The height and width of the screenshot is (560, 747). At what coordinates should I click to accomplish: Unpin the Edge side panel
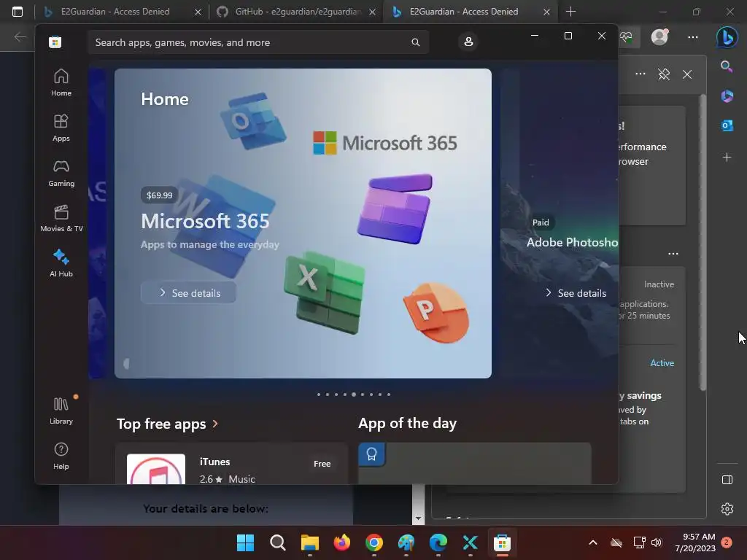pyautogui.click(x=664, y=74)
